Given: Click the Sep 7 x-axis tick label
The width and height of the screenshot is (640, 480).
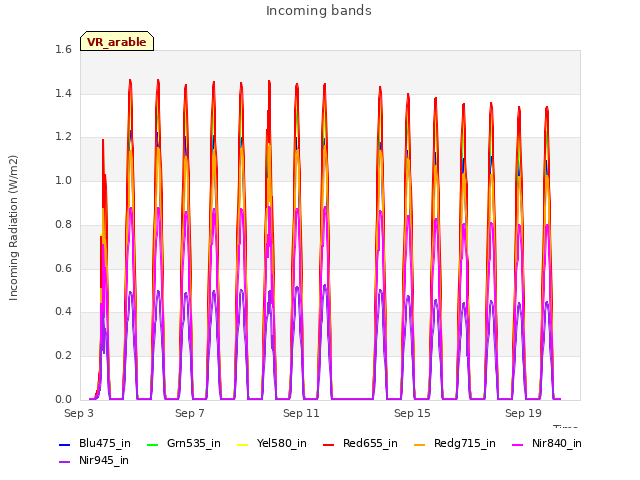Looking at the screenshot, I should coord(190,413).
